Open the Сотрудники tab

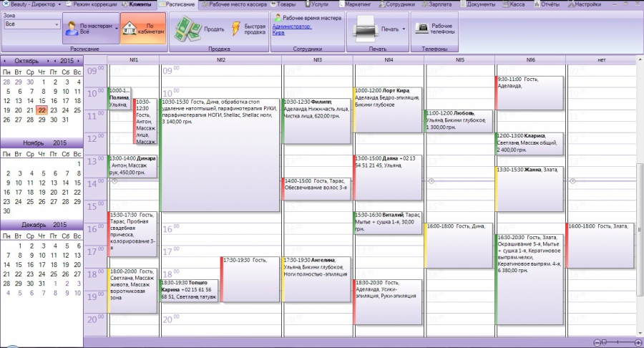click(x=397, y=4)
